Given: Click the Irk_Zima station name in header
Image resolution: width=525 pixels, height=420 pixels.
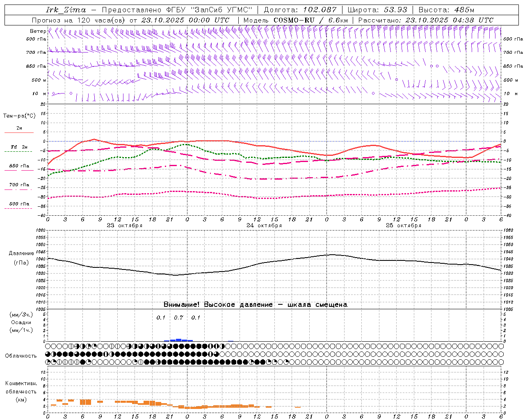Looking at the screenshot, I should (66, 10).
